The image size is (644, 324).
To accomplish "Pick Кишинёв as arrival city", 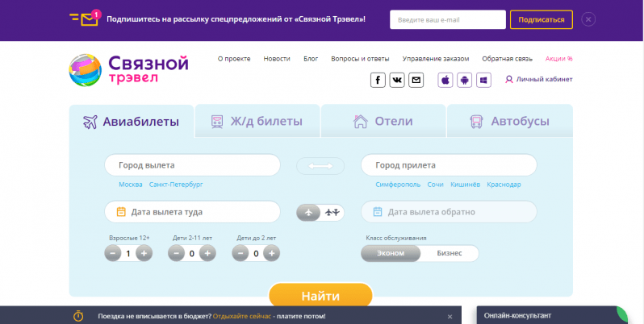I will point(466,185).
